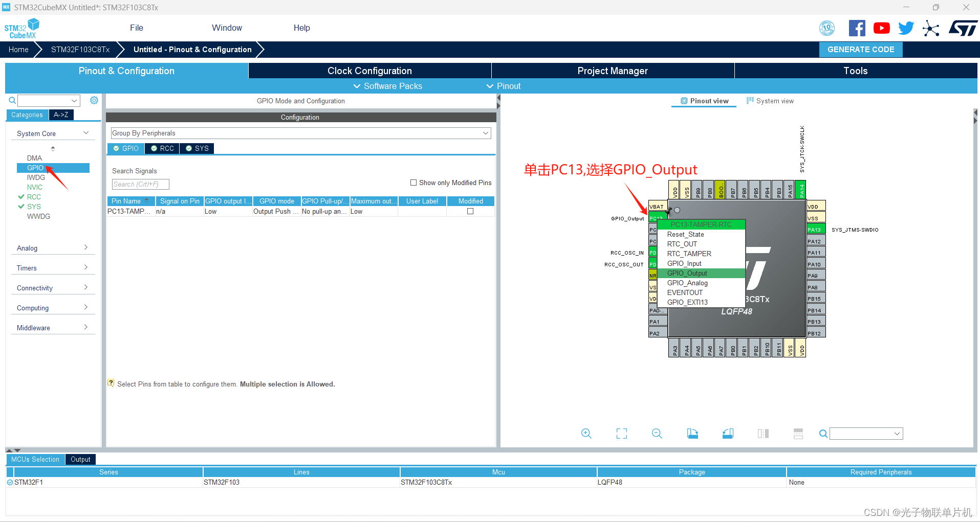This screenshot has width=980, height=522.
Task: Open the peripheral search combo box
Action: [49, 101]
